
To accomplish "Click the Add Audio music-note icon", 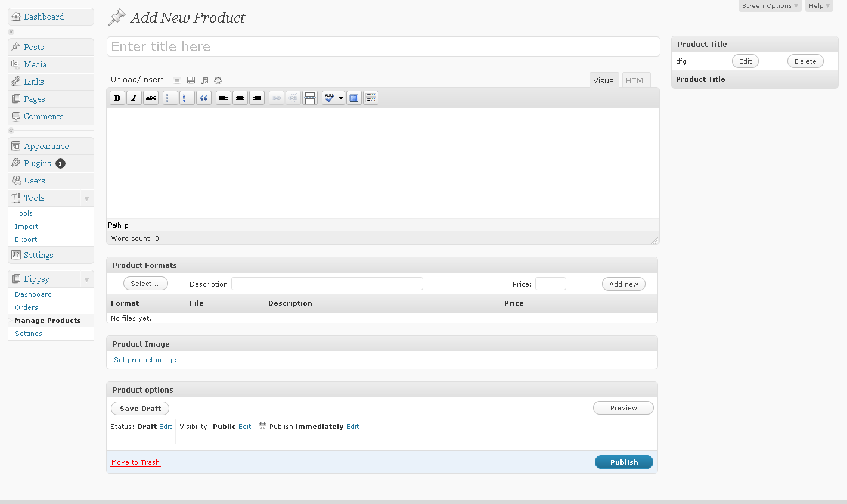I will [x=204, y=80].
